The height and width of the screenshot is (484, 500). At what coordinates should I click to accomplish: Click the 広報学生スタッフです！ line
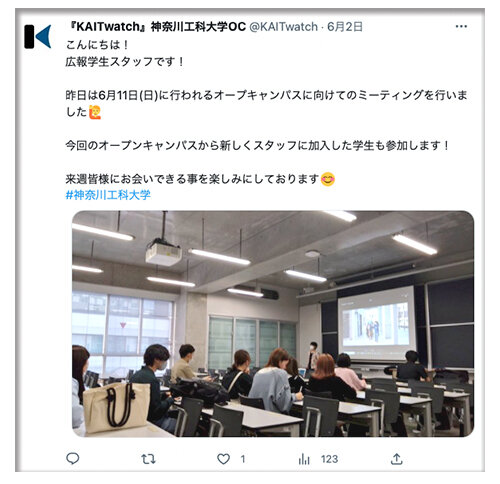click(x=125, y=61)
